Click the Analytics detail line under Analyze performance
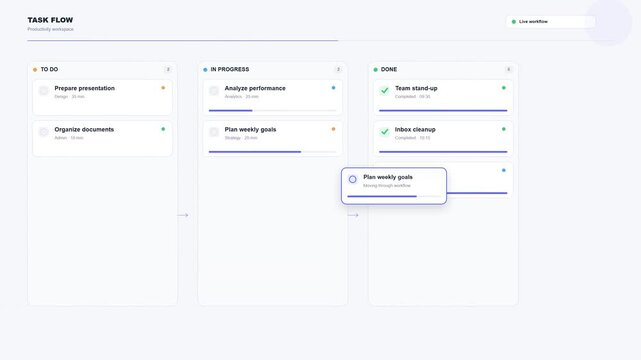Viewport: 641px width, 360px height. click(x=242, y=97)
